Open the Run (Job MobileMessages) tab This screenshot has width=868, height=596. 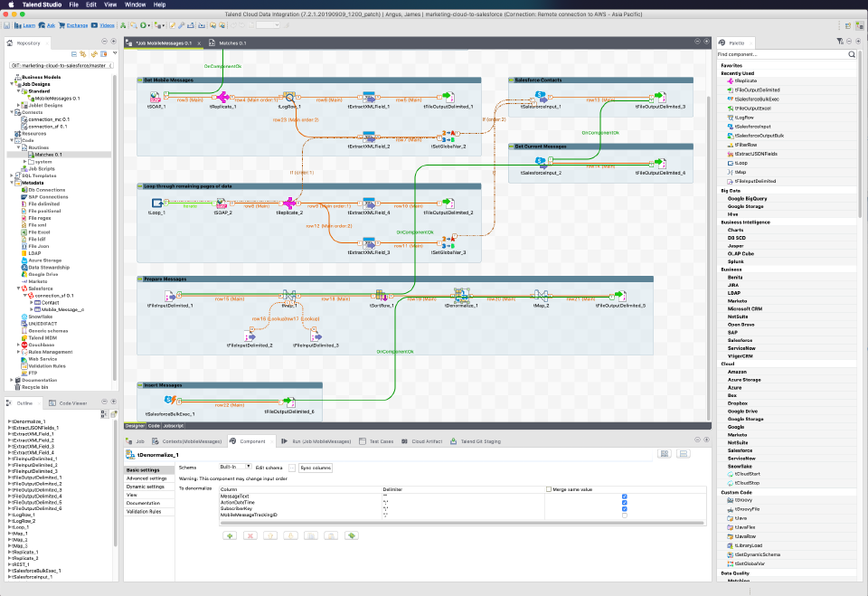pyautogui.click(x=316, y=440)
